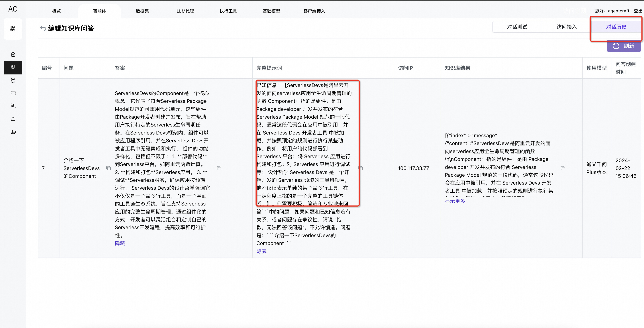The width and height of the screenshot is (644, 328).
Task: Click the 访问IP column header
Action: click(417, 68)
